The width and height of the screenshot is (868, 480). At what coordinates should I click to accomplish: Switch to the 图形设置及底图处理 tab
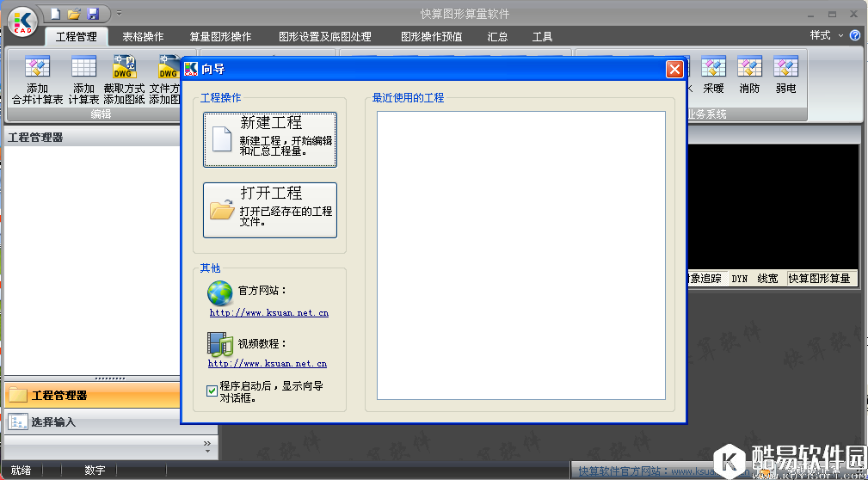pos(325,36)
